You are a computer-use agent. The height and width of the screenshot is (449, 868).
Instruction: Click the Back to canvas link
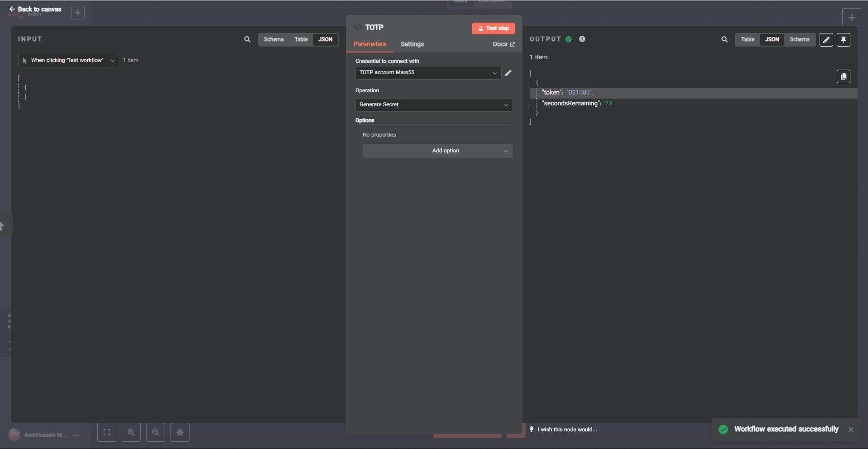click(x=35, y=9)
